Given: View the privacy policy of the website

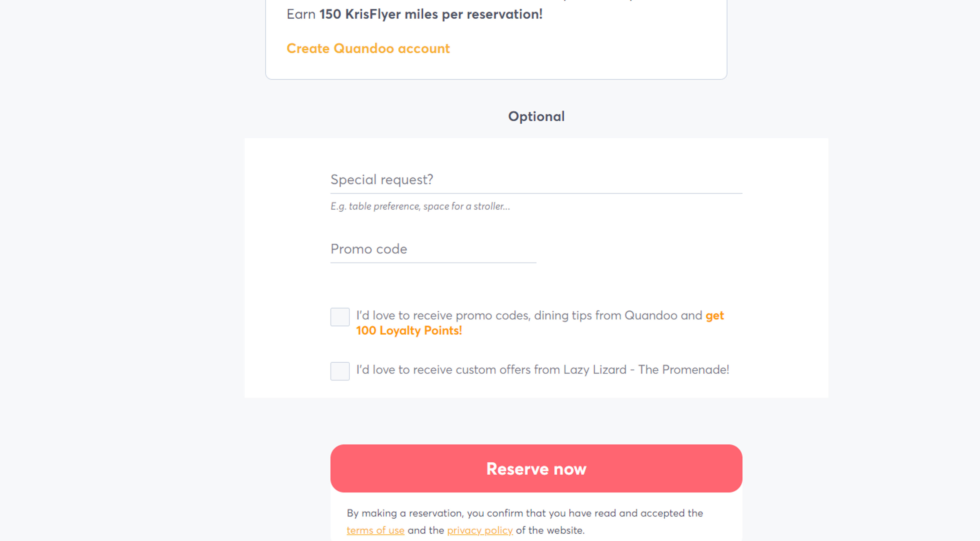Looking at the screenshot, I should tap(480, 530).
